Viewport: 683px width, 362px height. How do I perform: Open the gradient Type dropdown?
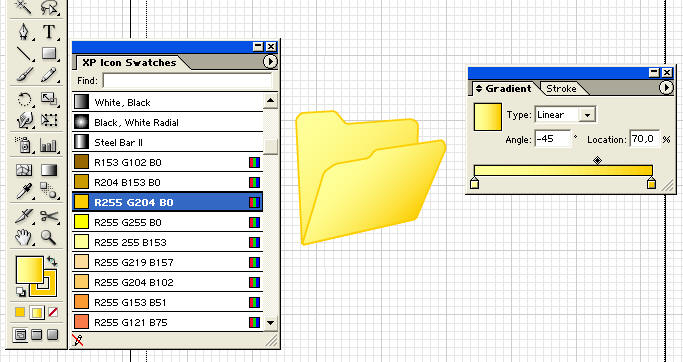click(587, 115)
